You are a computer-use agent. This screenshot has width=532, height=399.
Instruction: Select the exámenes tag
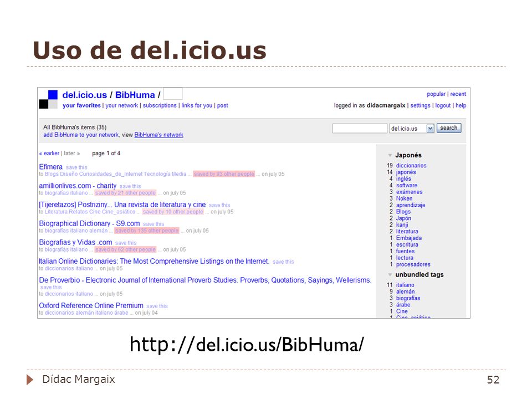[x=409, y=192]
